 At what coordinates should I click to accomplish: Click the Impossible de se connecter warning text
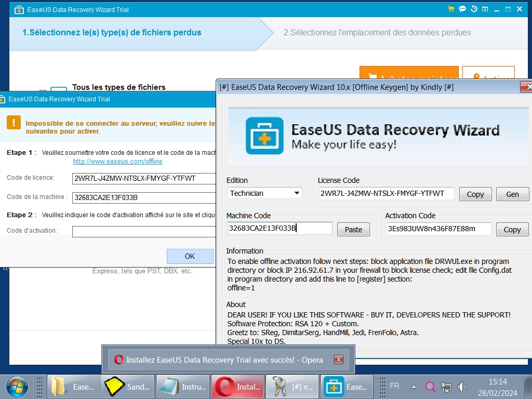pos(121,127)
